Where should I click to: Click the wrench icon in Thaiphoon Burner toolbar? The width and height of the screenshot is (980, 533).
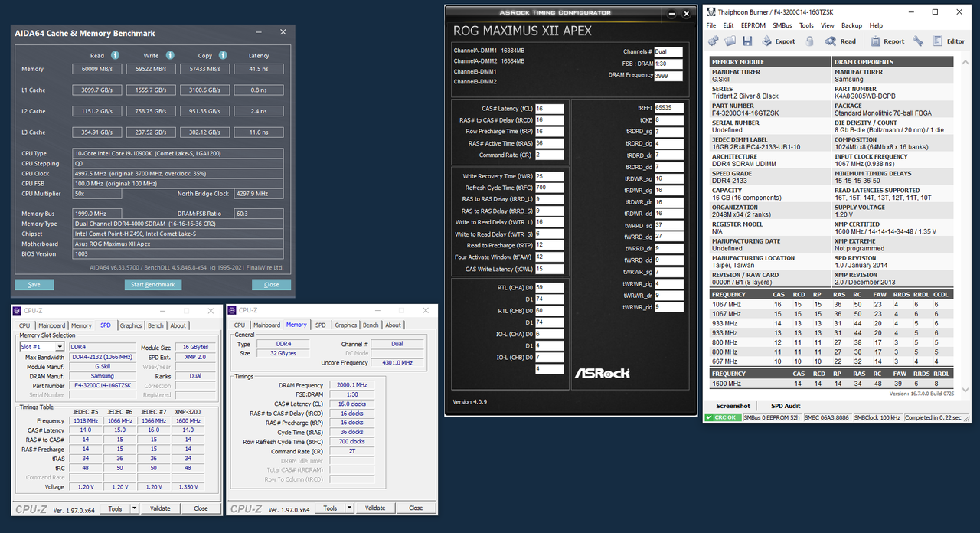(918, 41)
